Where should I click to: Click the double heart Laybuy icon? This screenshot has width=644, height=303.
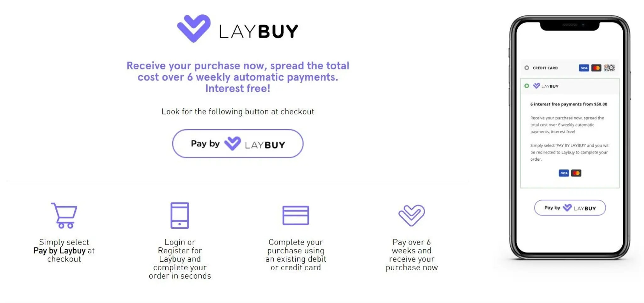tap(412, 215)
